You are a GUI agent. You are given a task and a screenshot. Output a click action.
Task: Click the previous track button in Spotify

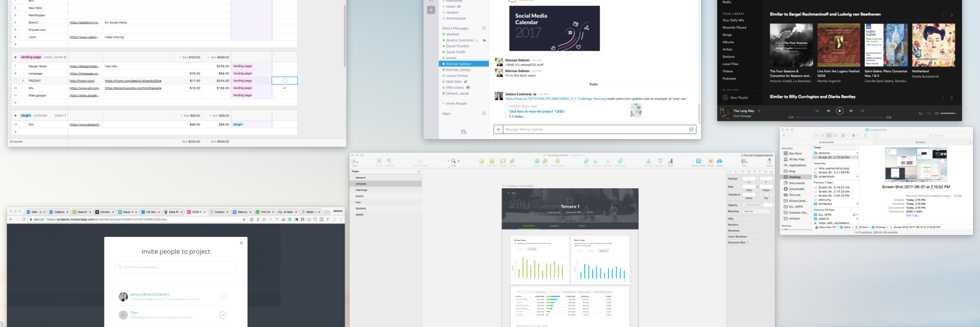pyautogui.click(x=828, y=111)
